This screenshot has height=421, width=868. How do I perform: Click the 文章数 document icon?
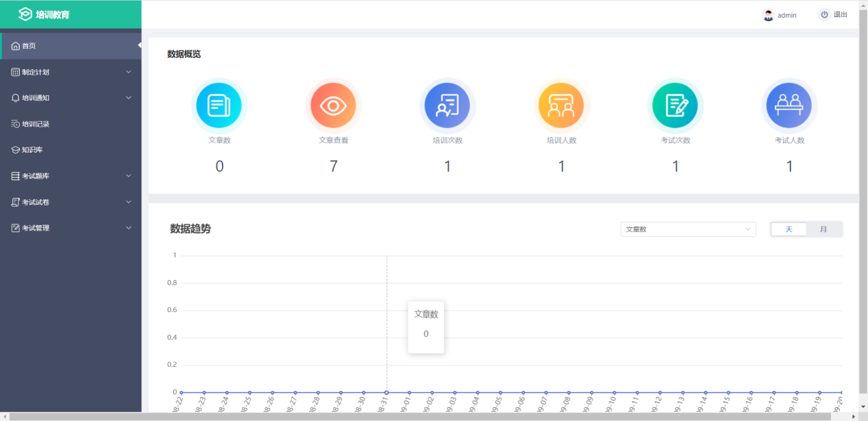pos(219,106)
